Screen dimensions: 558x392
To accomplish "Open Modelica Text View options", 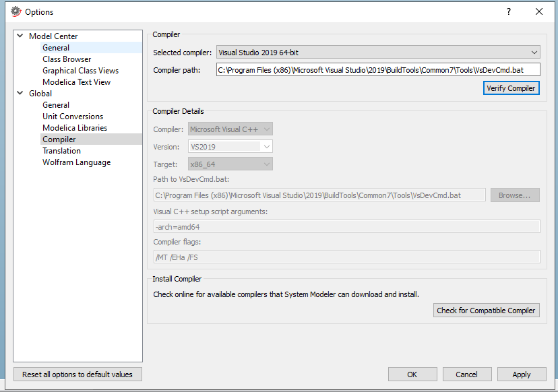I will coord(77,81).
